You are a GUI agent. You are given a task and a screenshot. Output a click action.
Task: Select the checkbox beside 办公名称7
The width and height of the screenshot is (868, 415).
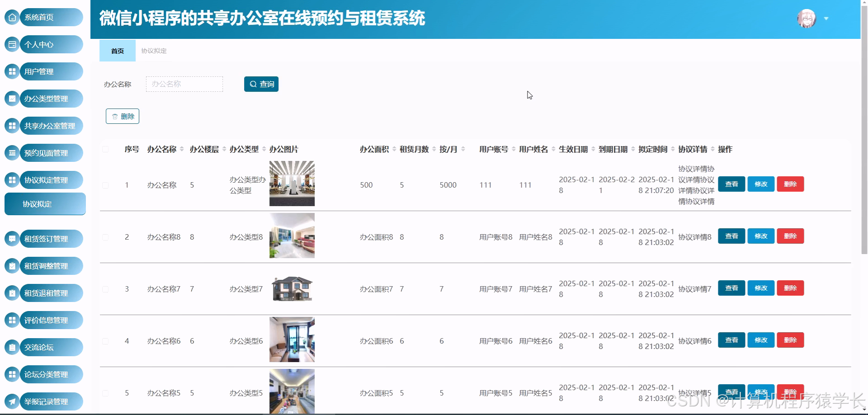pyautogui.click(x=106, y=288)
